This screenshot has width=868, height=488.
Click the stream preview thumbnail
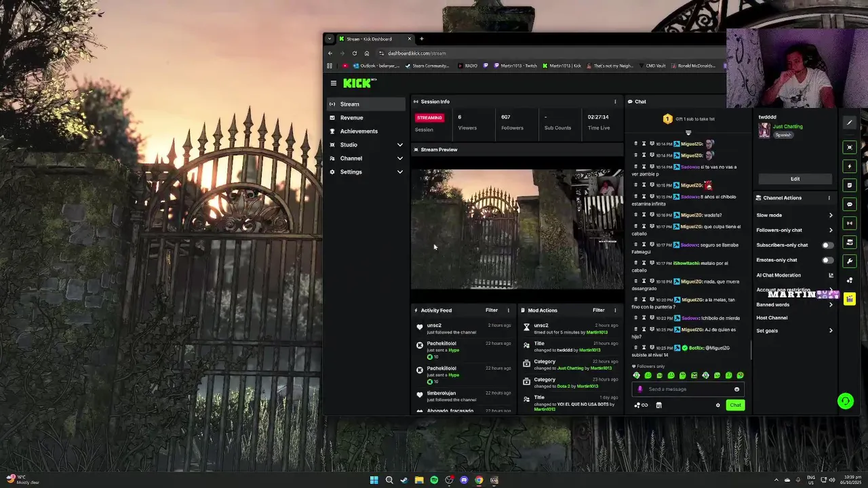tap(517, 229)
